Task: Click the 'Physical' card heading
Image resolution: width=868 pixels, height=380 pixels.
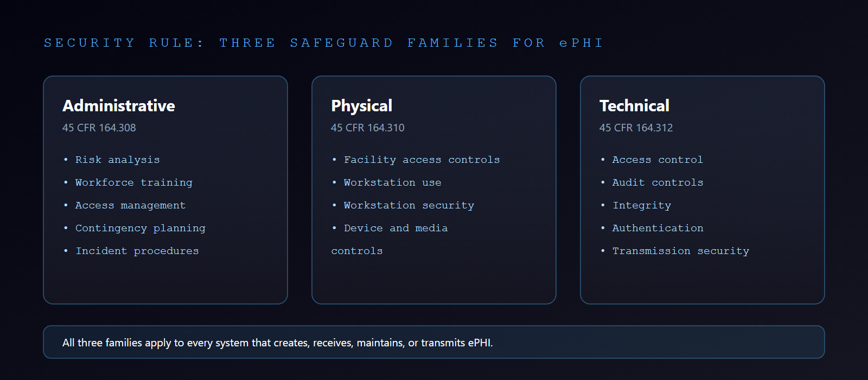Action: 362,105
